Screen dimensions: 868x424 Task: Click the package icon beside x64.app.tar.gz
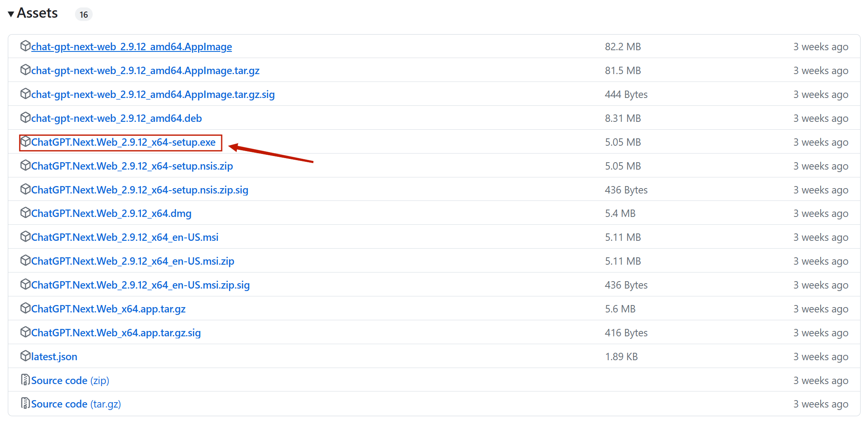click(26, 308)
